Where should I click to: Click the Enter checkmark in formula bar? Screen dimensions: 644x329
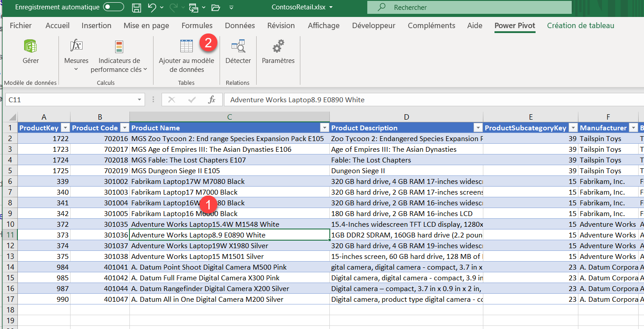[x=192, y=100]
